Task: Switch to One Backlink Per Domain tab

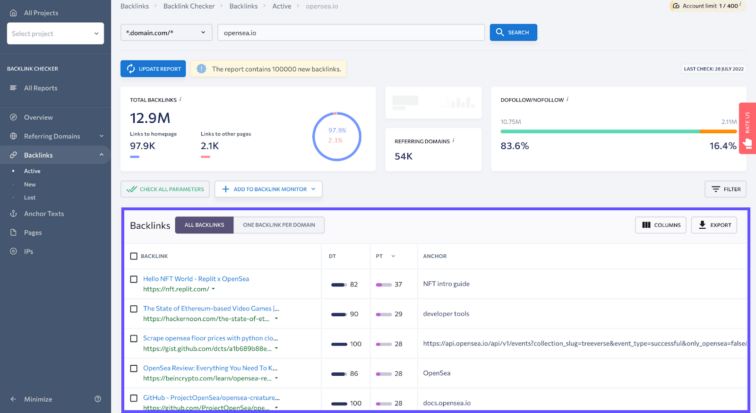Action: 279,225
